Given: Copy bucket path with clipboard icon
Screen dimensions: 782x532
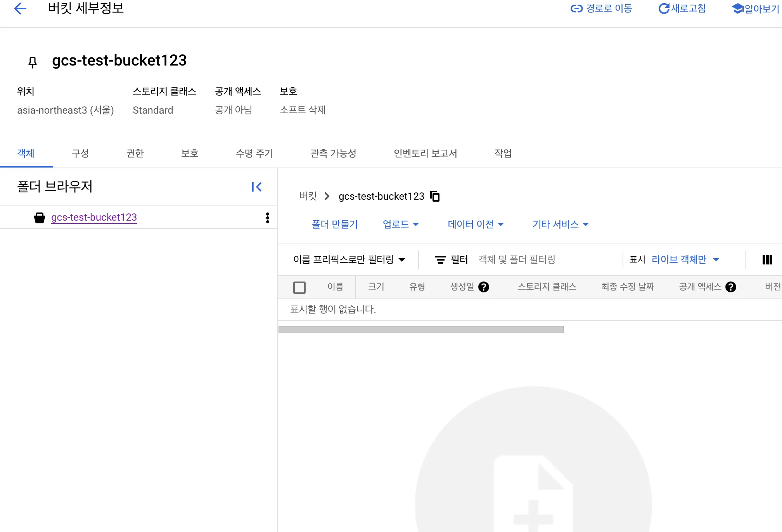Looking at the screenshot, I should click(x=435, y=196).
